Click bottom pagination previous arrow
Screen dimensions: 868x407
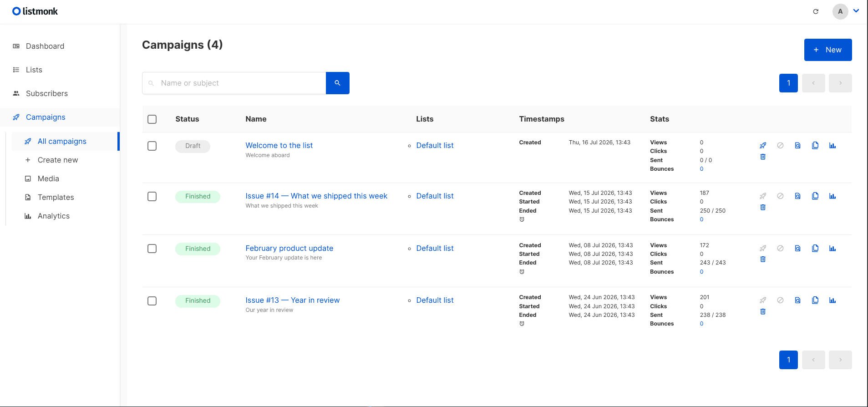tap(813, 360)
